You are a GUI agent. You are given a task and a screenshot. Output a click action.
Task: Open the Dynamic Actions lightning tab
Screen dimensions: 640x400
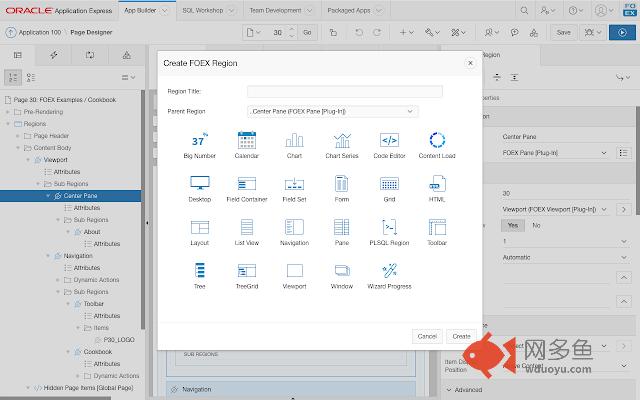(53, 55)
